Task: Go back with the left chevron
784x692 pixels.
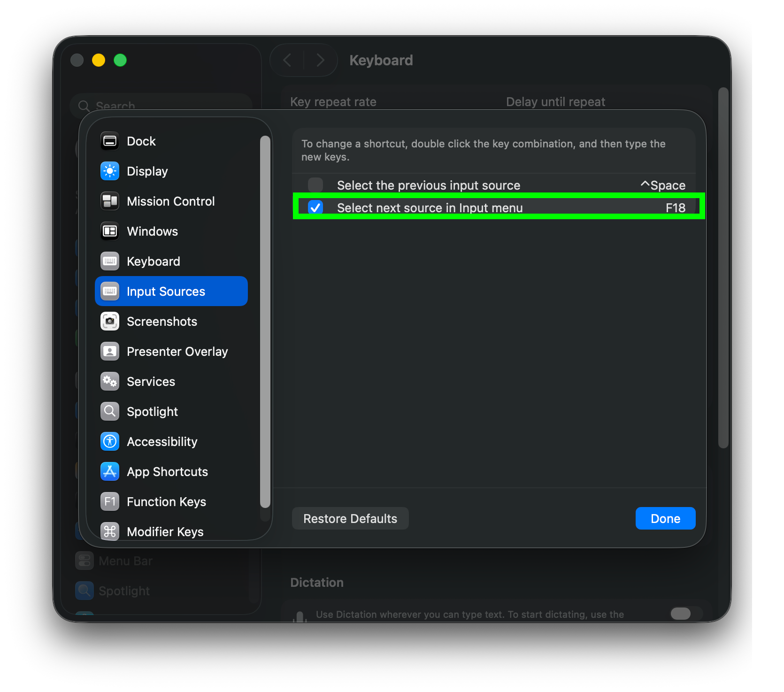Action: pyautogui.click(x=287, y=60)
